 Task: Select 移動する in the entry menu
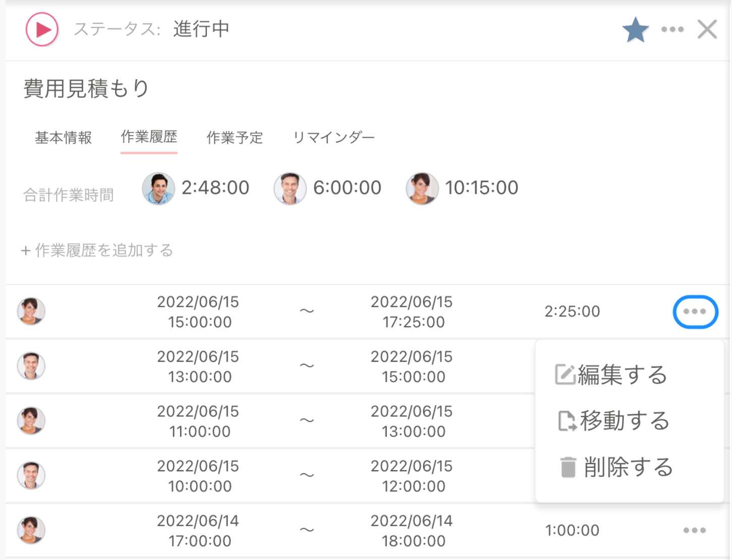click(x=626, y=421)
